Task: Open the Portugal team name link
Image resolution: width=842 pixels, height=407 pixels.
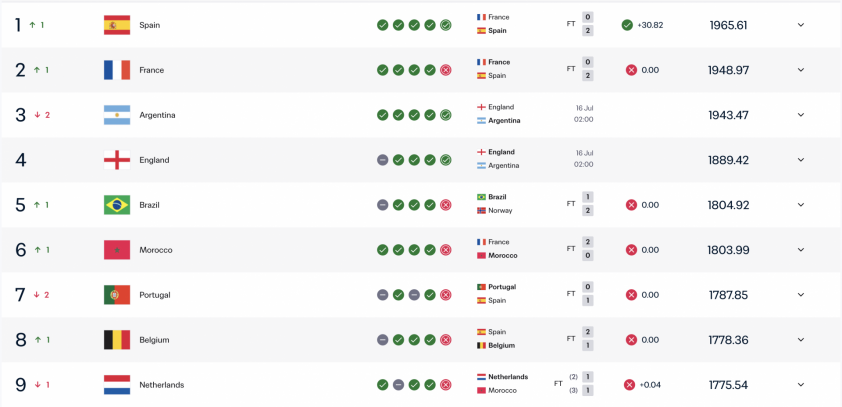Action: coord(155,295)
